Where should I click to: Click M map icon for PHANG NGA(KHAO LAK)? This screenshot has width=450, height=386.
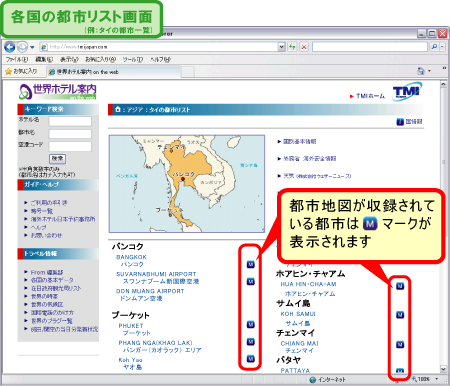point(251,342)
